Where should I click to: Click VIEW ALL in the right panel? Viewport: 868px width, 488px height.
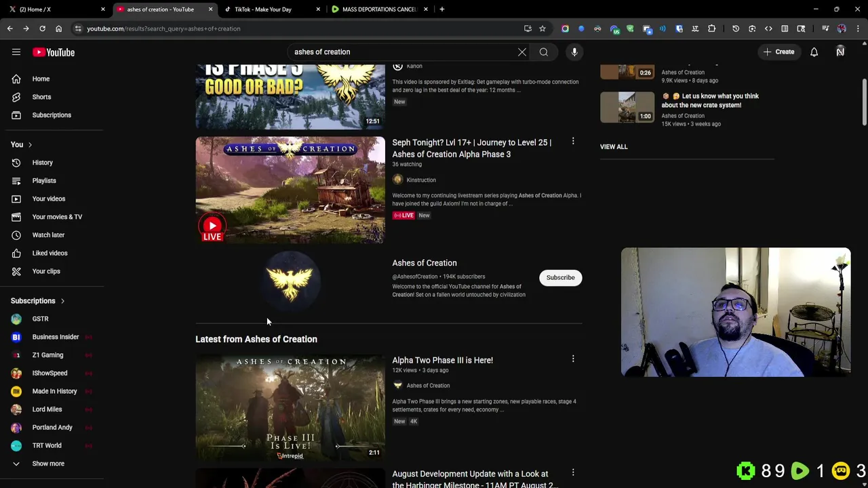pos(614,146)
